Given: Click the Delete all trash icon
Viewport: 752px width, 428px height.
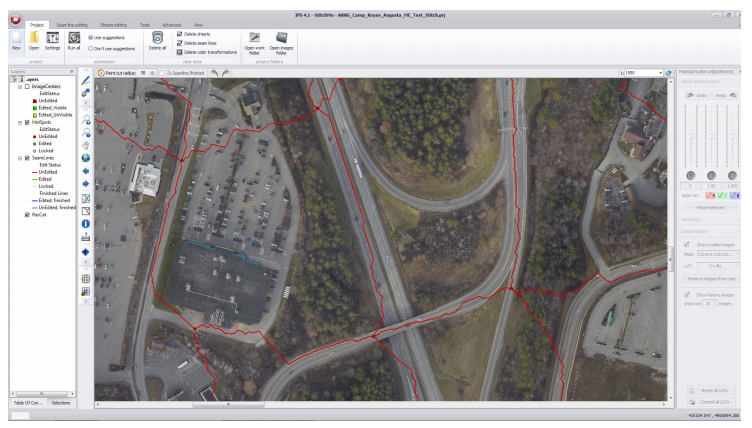Looking at the screenshot, I should tap(157, 40).
